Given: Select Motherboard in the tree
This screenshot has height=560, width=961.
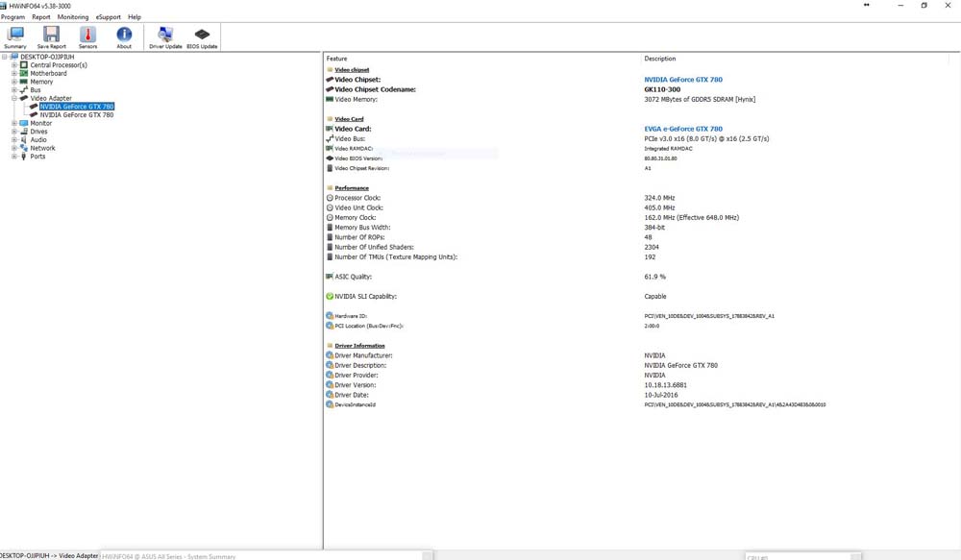Looking at the screenshot, I should [48, 74].
